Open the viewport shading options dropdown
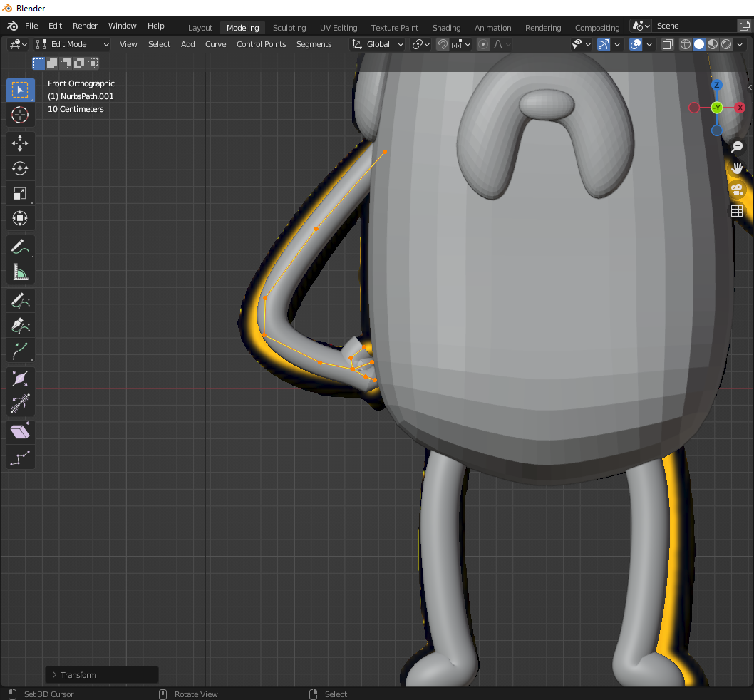The height and width of the screenshot is (700, 754). [740, 45]
